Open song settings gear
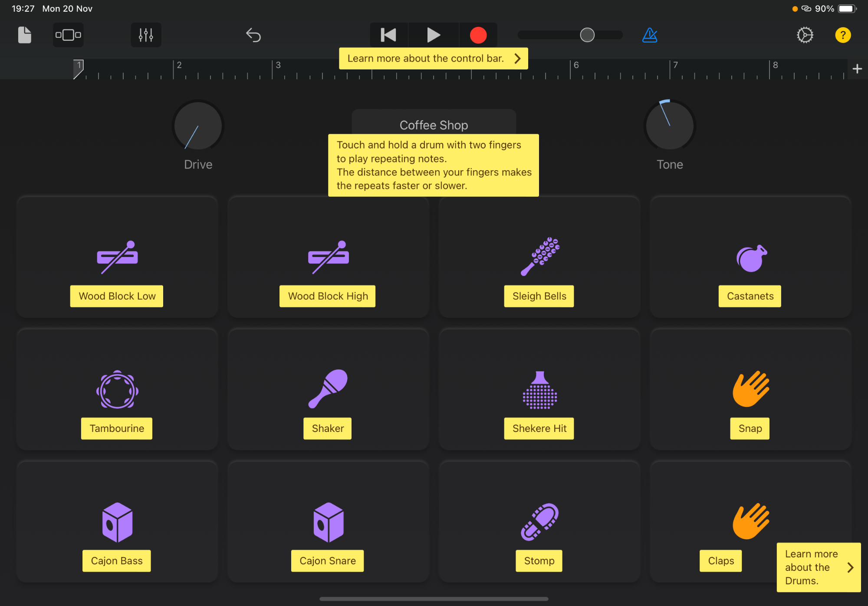Viewport: 868px width, 606px height. tap(805, 35)
